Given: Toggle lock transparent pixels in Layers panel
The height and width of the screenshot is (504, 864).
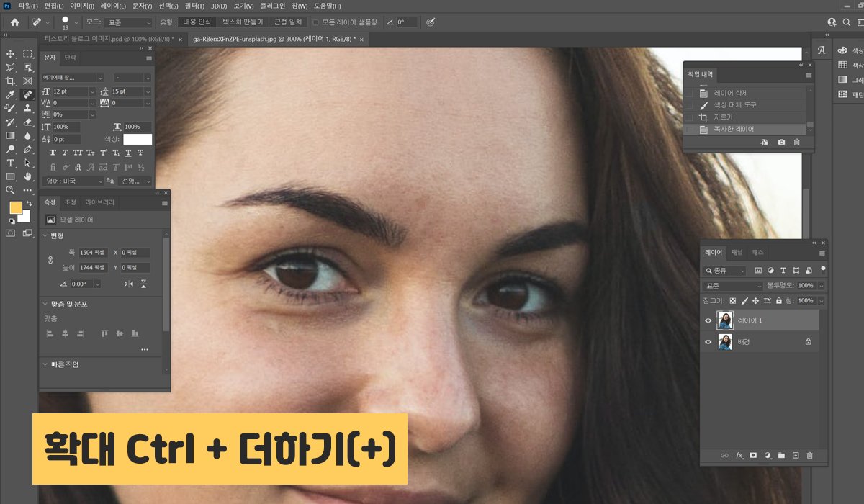Looking at the screenshot, I should coord(732,301).
